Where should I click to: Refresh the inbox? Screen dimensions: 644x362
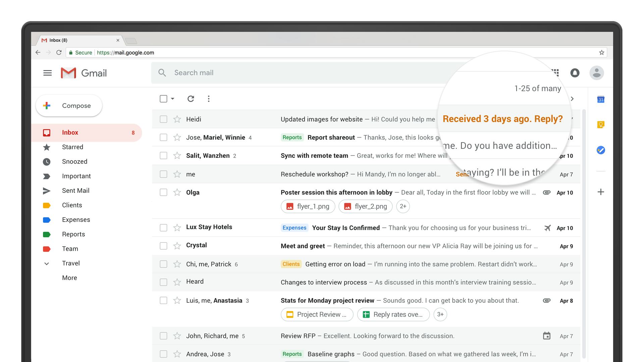(191, 99)
